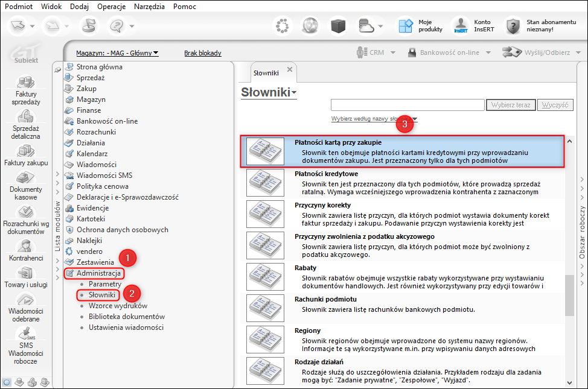This screenshot has width=588, height=389.
Task: Open the Narzędzia menu
Action: pos(149,7)
